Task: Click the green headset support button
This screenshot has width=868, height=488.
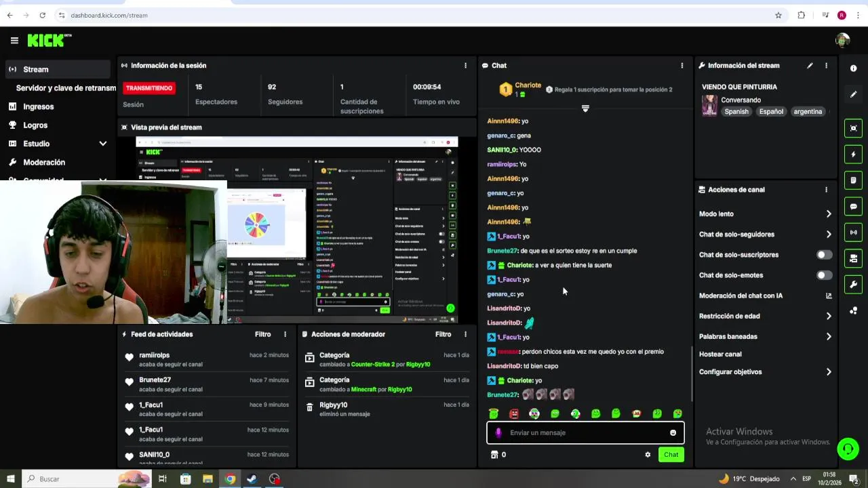Action: click(848, 449)
